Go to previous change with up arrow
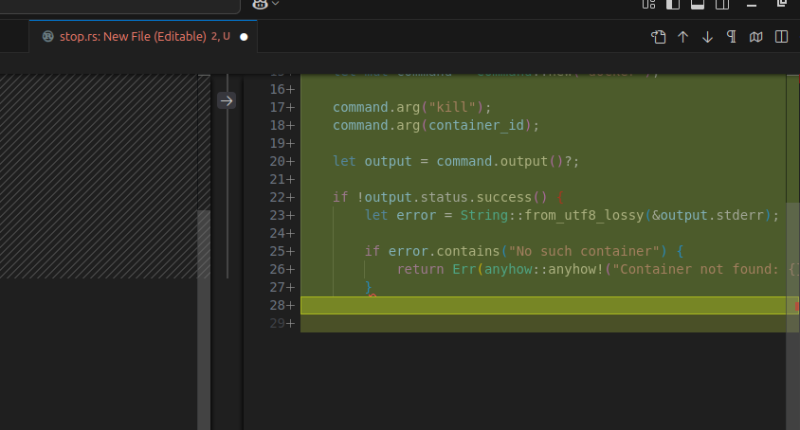 [x=683, y=37]
